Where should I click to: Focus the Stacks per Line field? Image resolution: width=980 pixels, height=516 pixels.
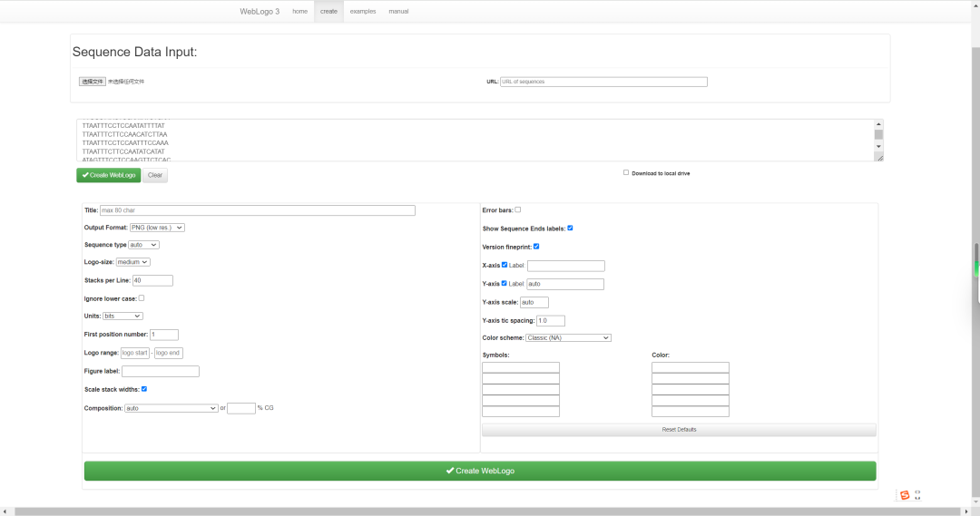point(152,280)
